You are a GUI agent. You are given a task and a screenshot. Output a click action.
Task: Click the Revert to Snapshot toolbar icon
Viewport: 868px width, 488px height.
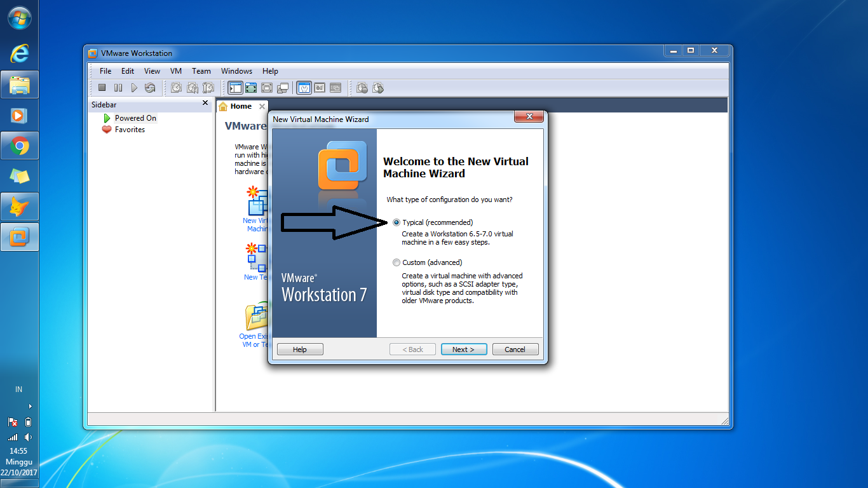point(192,88)
